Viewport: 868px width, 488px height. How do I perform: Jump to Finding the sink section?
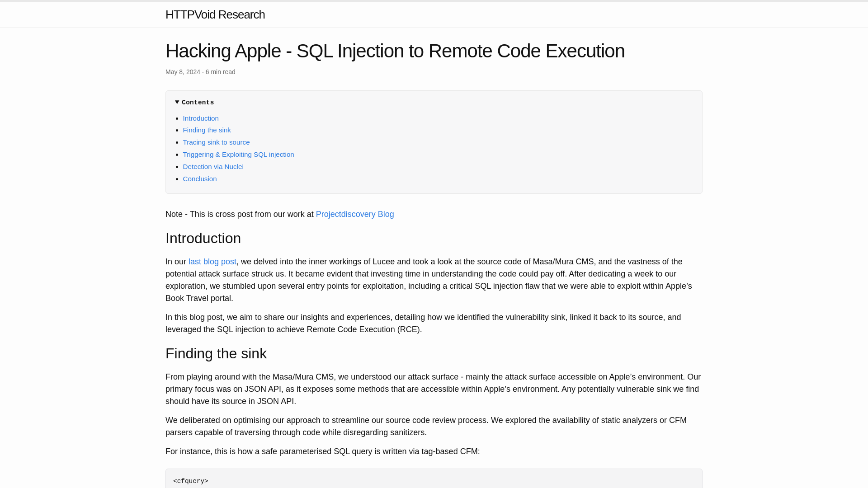(207, 130)
